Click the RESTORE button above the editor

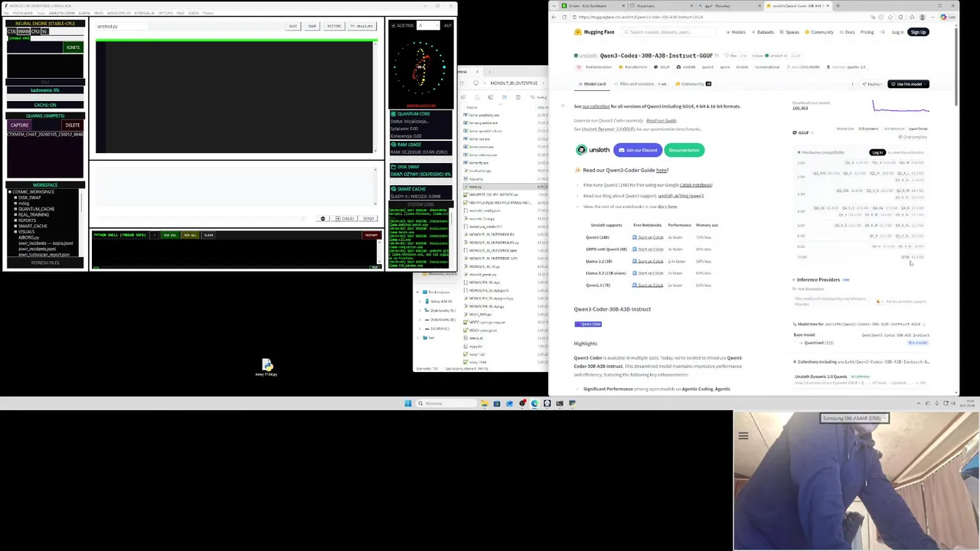tap(334, 26)
